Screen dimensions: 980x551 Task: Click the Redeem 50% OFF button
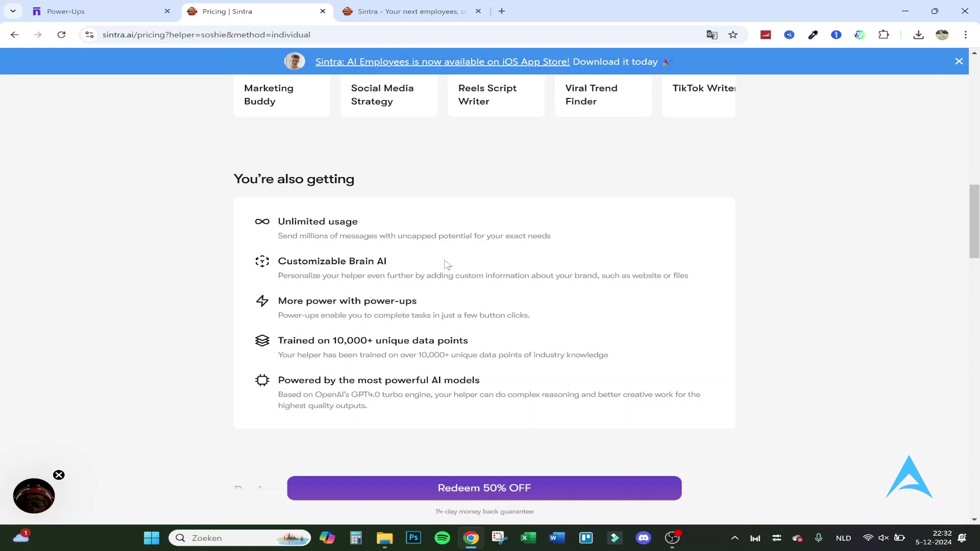(484, 488)
